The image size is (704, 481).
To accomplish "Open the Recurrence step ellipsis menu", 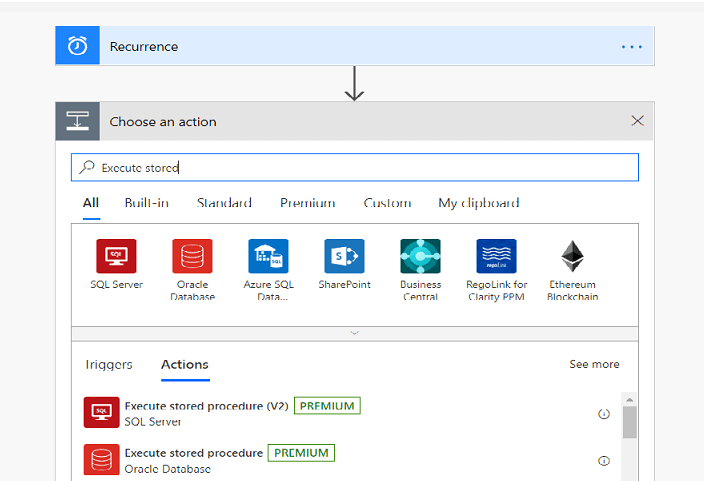I will pos(632,47).
